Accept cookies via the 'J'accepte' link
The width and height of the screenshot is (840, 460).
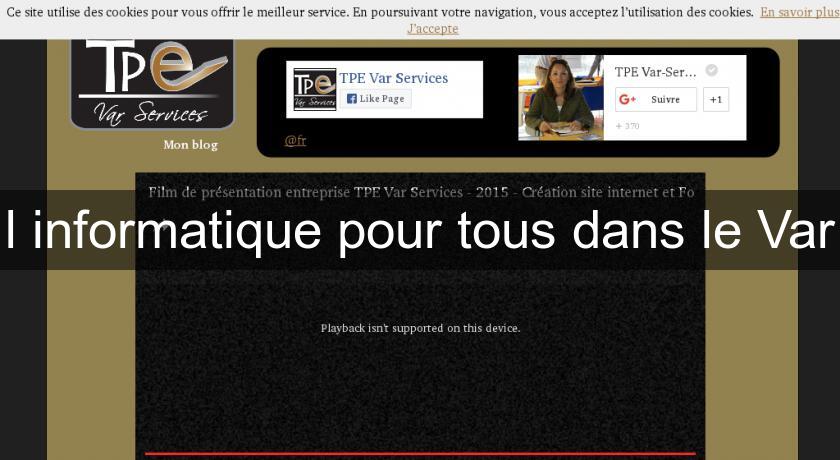click(433, 29)
